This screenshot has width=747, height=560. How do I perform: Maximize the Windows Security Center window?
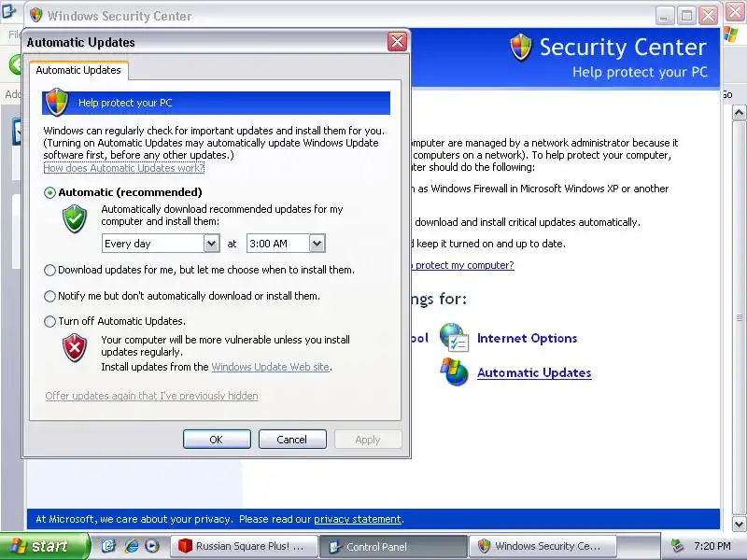686,16
